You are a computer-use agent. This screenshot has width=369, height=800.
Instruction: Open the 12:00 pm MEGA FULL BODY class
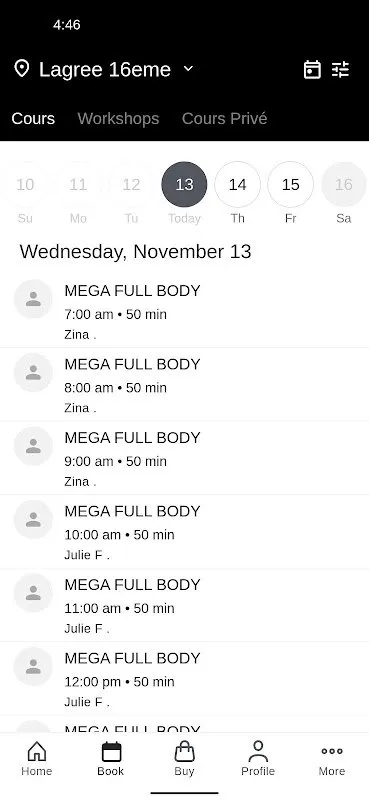pos(184,679)
